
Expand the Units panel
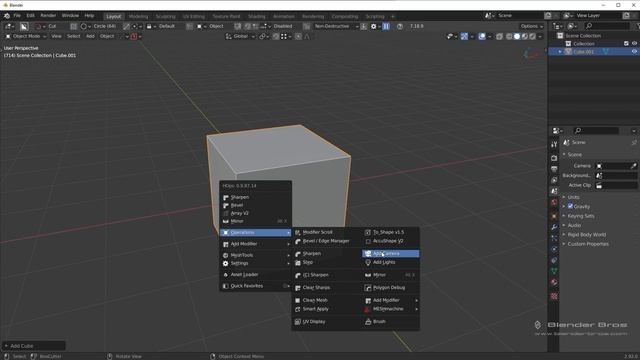pyautogui.click(x=573, y=197)
